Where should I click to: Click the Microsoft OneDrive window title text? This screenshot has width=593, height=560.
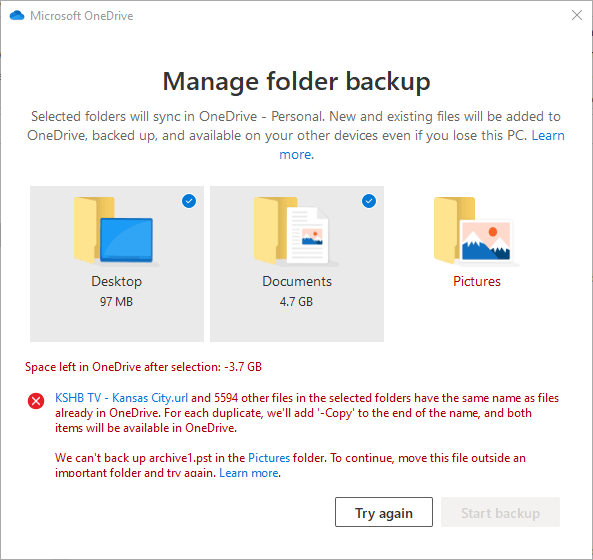tap(82, 16)
